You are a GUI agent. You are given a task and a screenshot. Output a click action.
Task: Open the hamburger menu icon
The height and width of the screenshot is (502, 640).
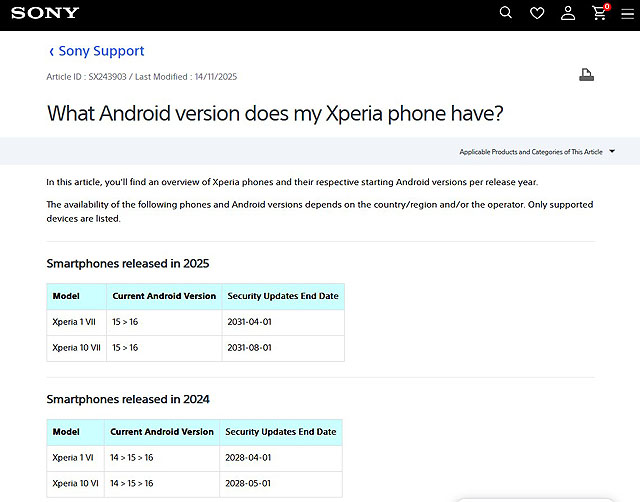coord(627,14)
